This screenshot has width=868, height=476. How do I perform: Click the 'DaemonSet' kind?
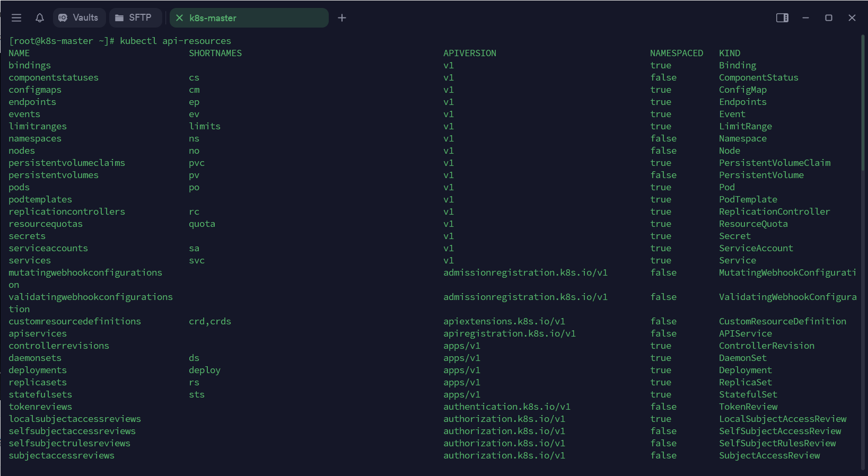point(743,358)
